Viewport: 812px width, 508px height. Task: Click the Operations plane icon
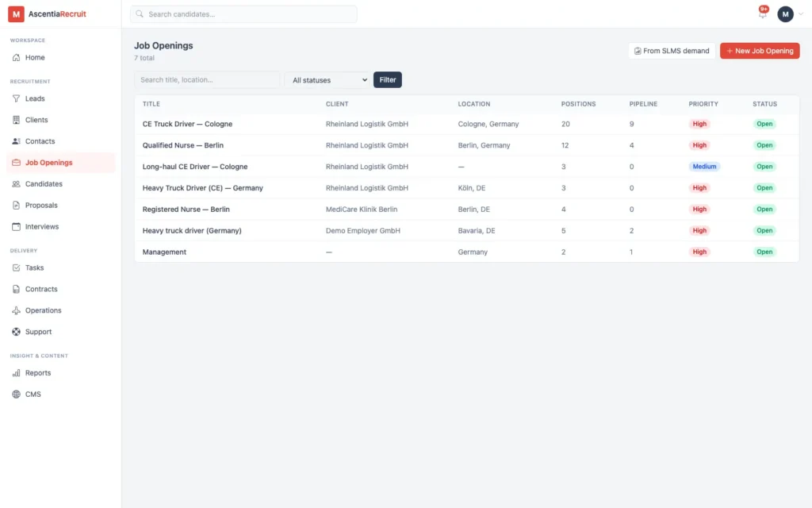tap(16, 310)
